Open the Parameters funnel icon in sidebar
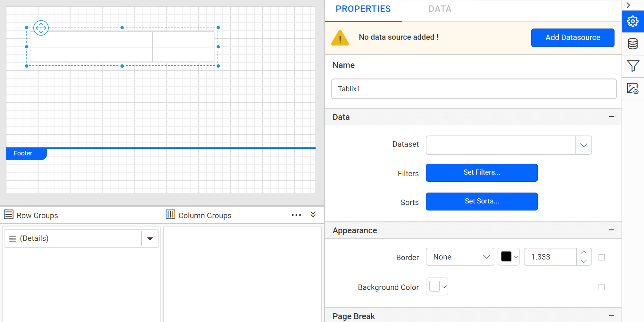Screen dimensions: 644x322 pos(633,66)
